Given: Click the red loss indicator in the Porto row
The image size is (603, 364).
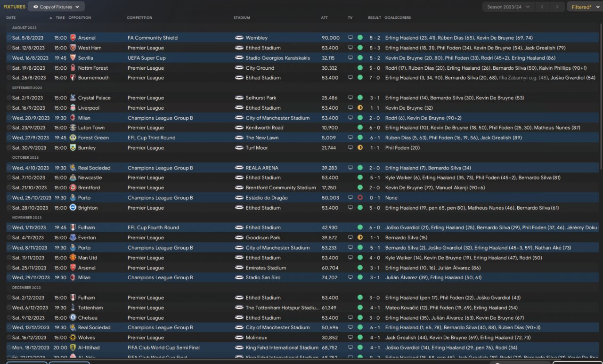Looking at the screenshot, I should click(x=360, y=198).
